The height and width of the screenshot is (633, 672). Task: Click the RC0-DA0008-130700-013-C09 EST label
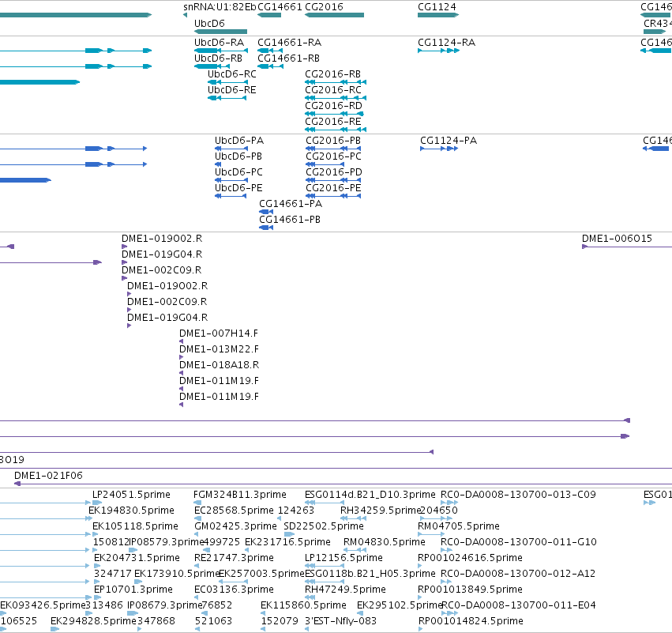(x=518, y=495)
